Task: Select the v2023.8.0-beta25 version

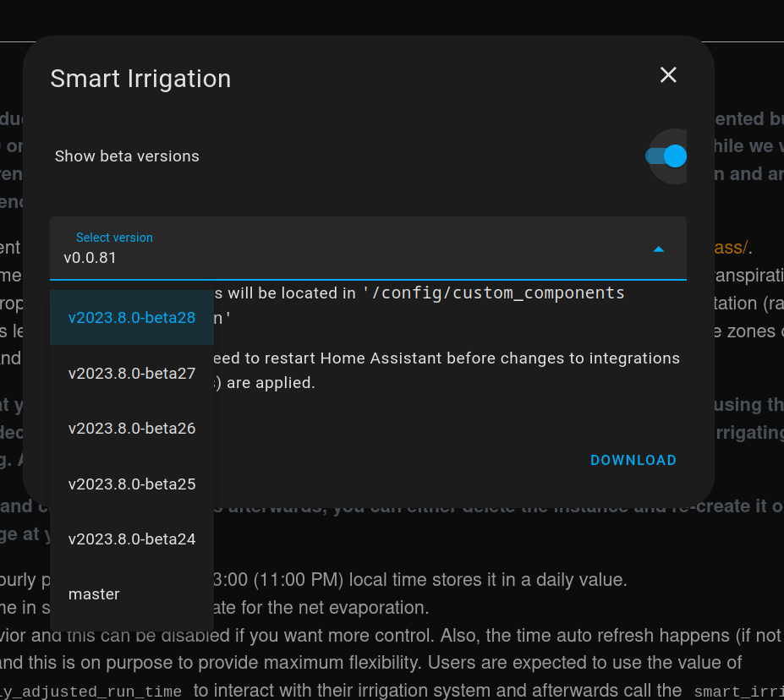Action: [131, 484]
